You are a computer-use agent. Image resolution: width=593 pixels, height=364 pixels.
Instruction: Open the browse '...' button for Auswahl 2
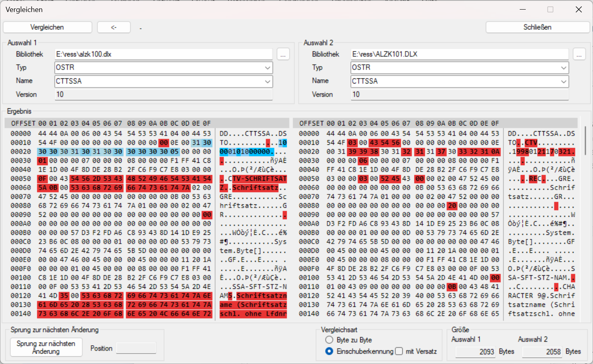click(x=579, y=54)
